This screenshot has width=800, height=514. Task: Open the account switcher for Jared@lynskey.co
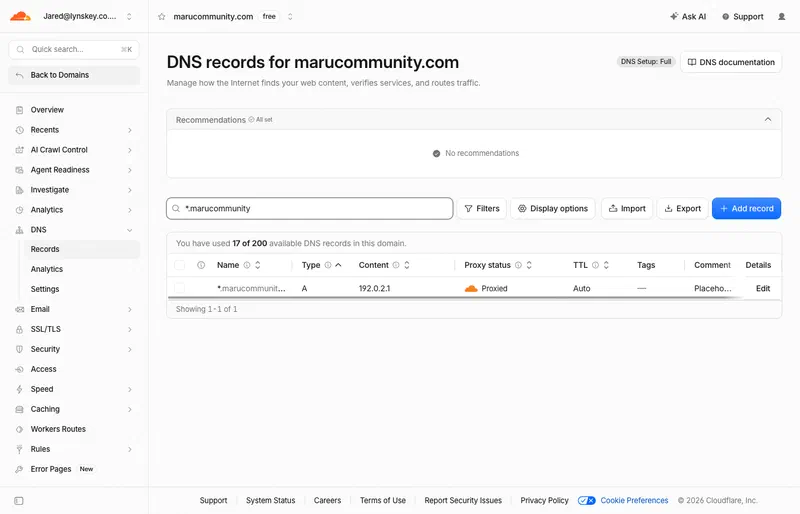click(129, 16)
